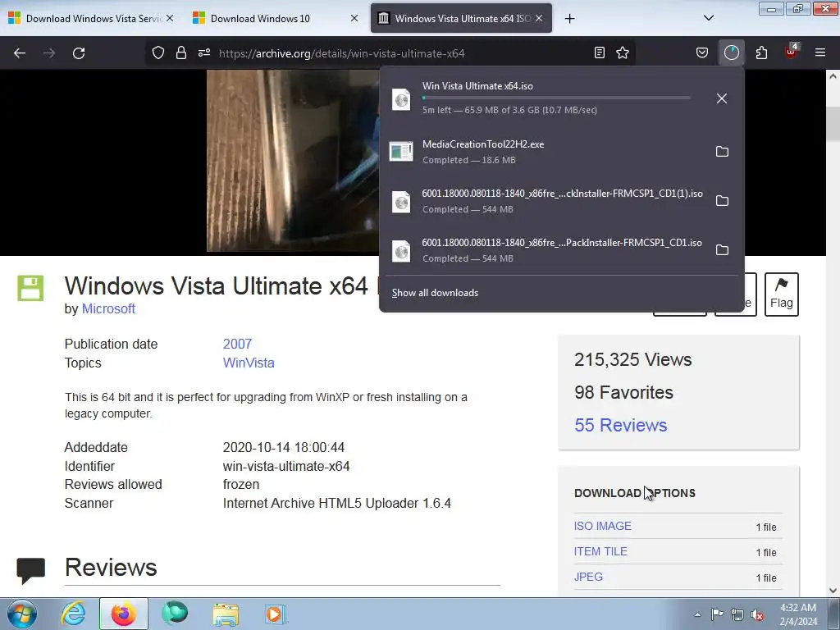Open the clock showing 4:32 AM
The width and height of the screenshot is (840, 630).
[798, 614]
